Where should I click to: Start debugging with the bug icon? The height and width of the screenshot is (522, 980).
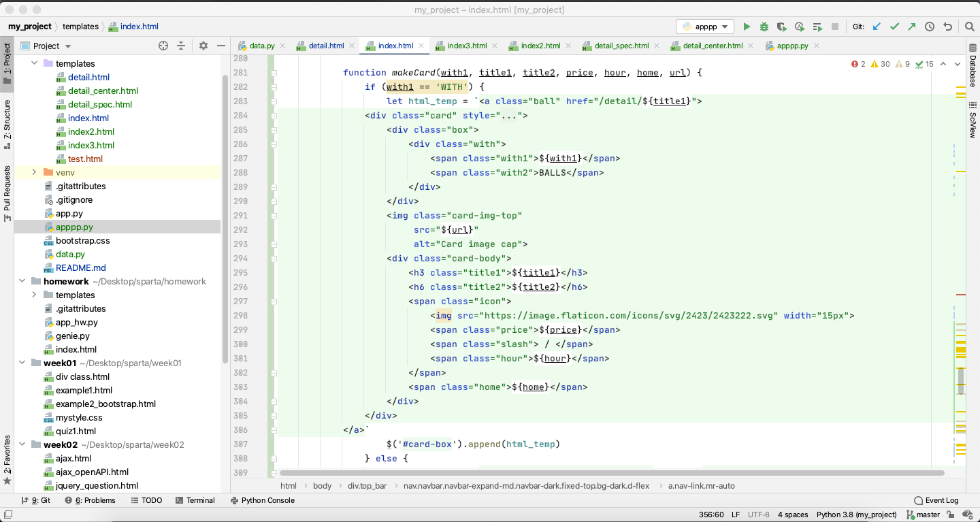[x=764, y=27]
